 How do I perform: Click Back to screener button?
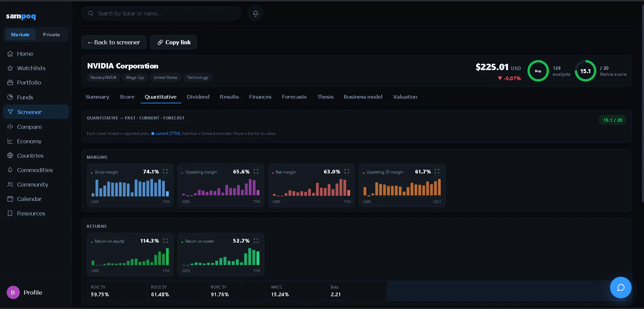pyautogui.click(x=114, y=42)
